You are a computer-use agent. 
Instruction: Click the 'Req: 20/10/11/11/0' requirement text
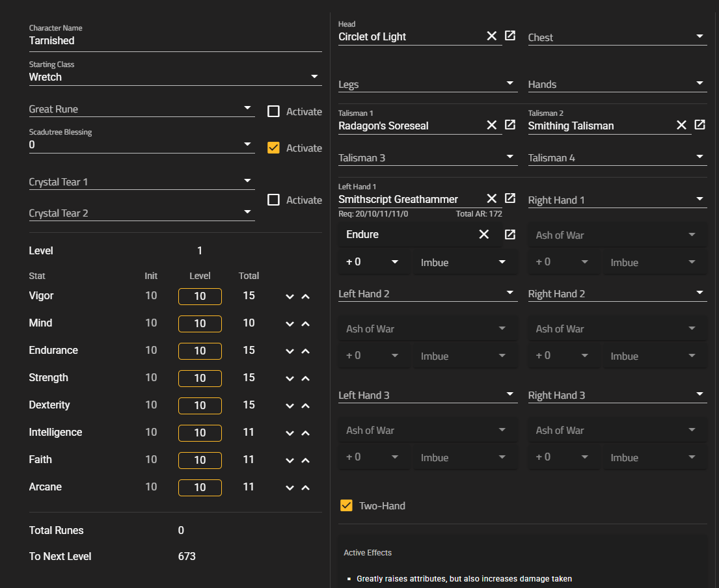[x=373, y=214]
